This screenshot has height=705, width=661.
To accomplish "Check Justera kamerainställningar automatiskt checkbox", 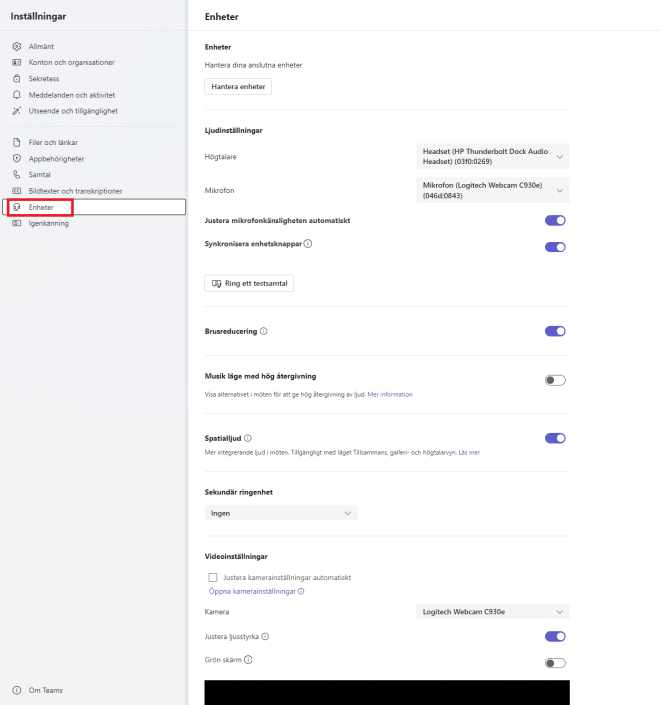I will (213, 577).
